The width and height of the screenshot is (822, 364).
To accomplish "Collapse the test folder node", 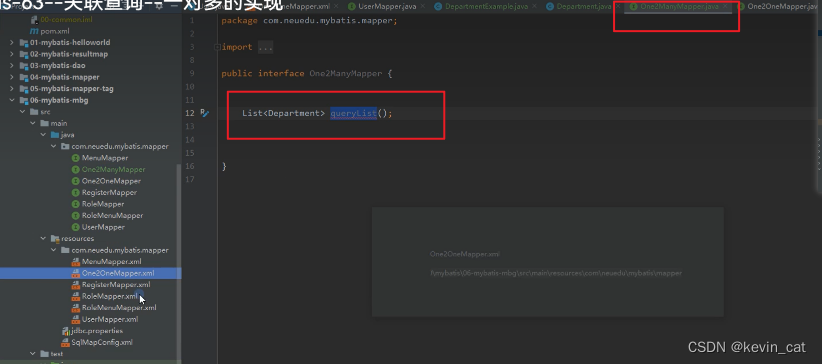I will pos(33,354).
